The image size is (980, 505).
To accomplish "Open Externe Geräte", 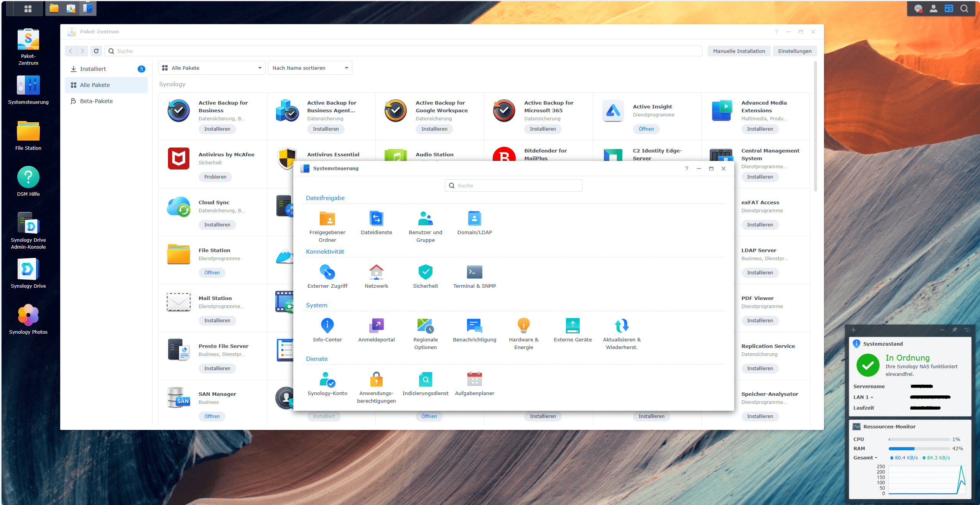I will [572, 330].
